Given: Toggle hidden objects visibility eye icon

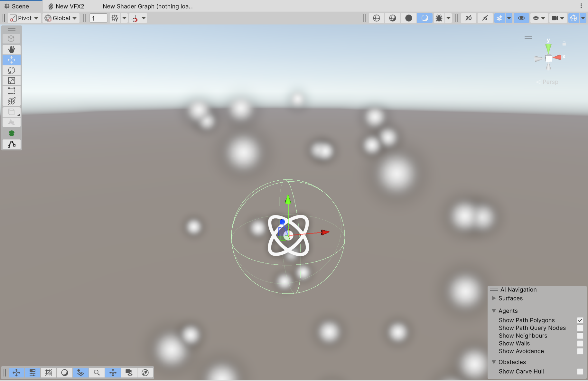Looking at the screenshot, I should (x=521, y=18).
